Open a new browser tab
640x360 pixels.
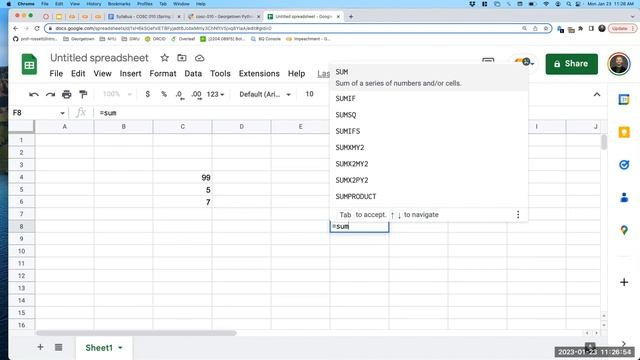pos(351,17)
